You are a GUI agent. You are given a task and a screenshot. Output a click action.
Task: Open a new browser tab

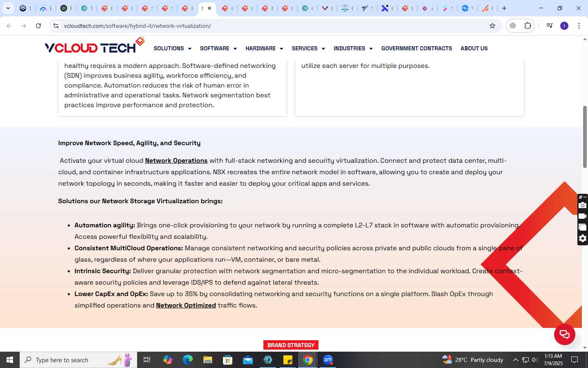[x=504, y=8]
